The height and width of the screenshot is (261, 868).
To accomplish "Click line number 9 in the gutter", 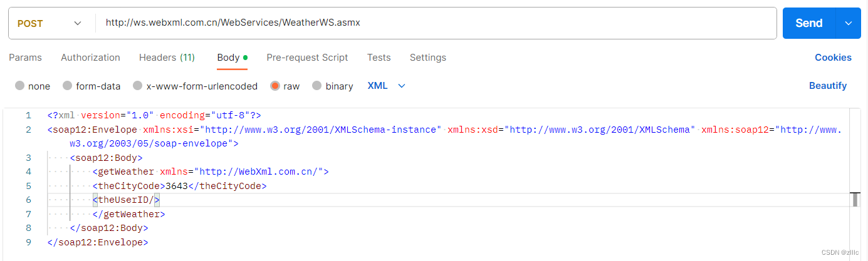I will click(x=28, y=242).
